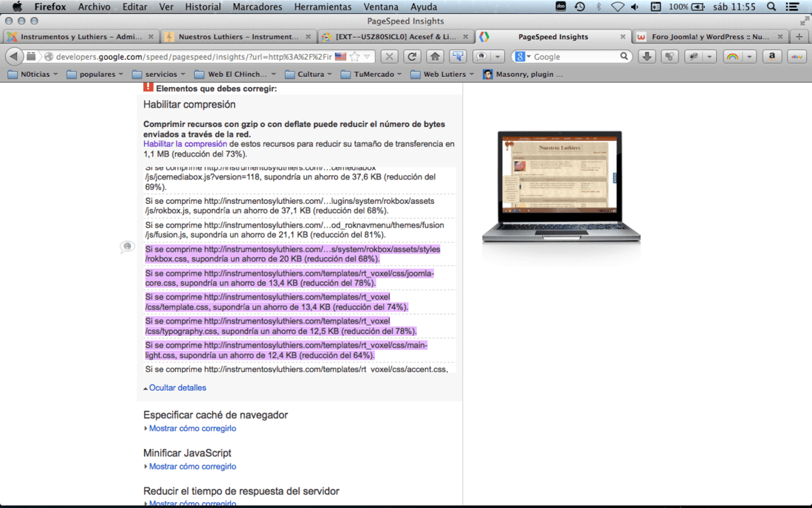Image resolution: width=812 pixels, height=508 pixels.
Task: Click the eBay toolbar button
Action: pos(797,56)
